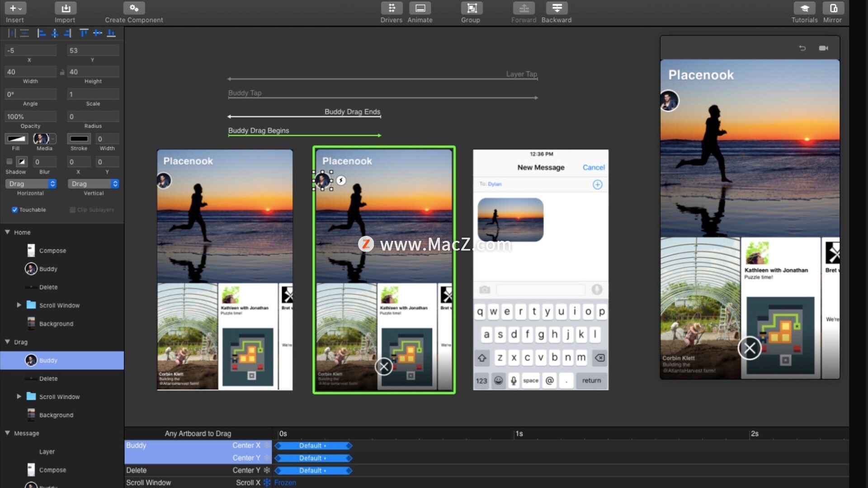Image resolution: width=868 pixels, height=488 pixels.
Task: Click the preview window video record icon
Action: coord(824,48)
